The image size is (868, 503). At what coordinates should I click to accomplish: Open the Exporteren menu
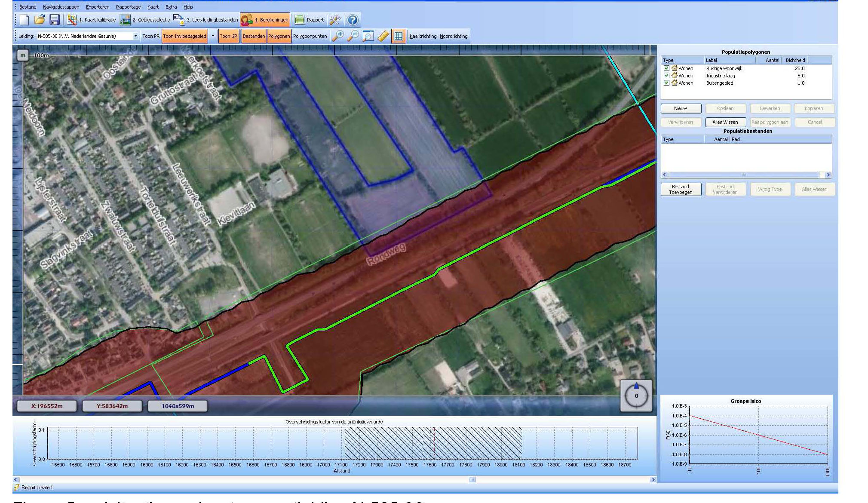(x=98, y=7)
